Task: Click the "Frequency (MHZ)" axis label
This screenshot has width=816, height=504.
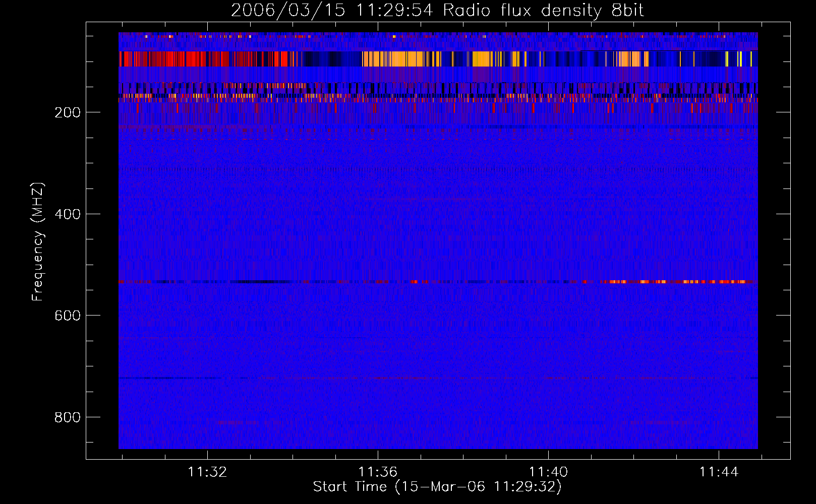Action: pos(38,242)
